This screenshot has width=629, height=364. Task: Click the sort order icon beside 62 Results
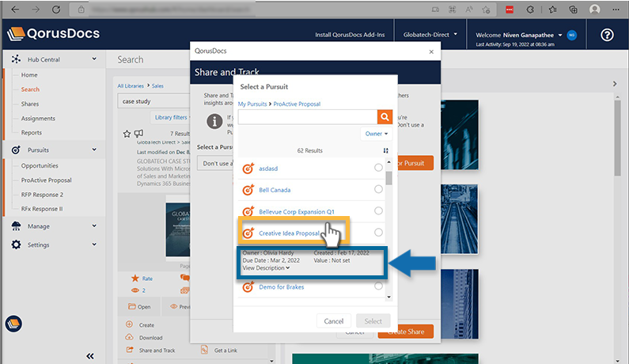[385, 150]
